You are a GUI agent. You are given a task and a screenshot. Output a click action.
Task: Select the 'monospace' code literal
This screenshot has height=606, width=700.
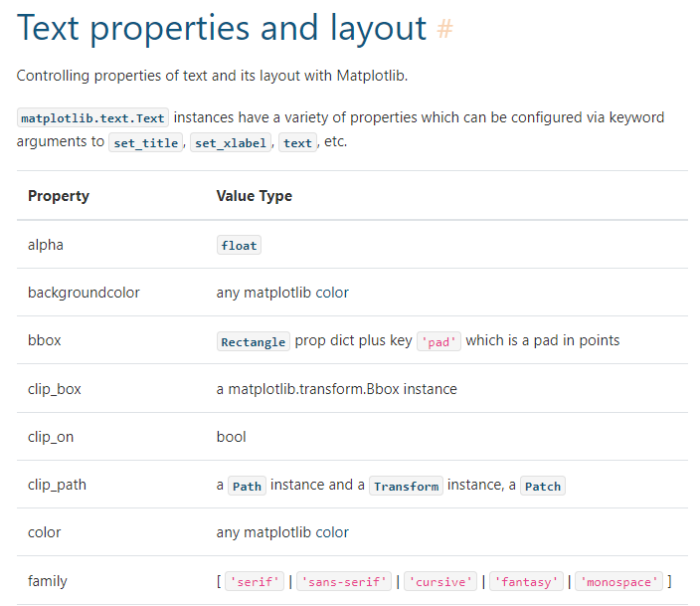(x=619, y=581)
